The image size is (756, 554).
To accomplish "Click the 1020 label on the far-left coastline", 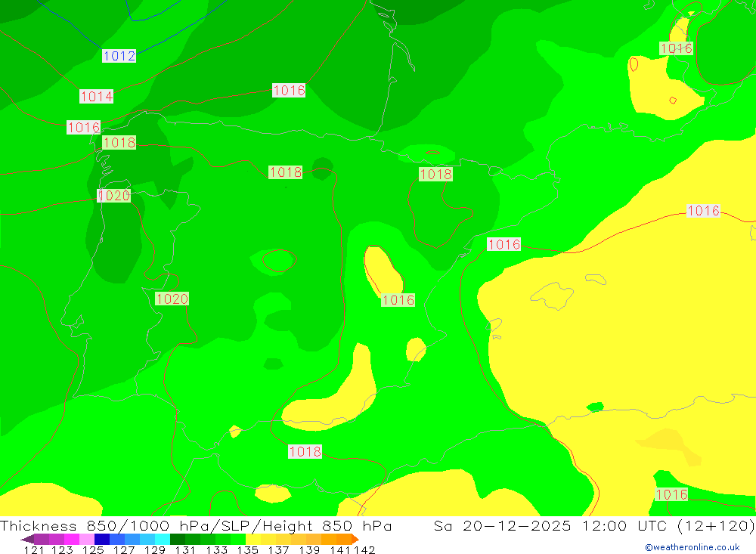I will coord(114,195).
